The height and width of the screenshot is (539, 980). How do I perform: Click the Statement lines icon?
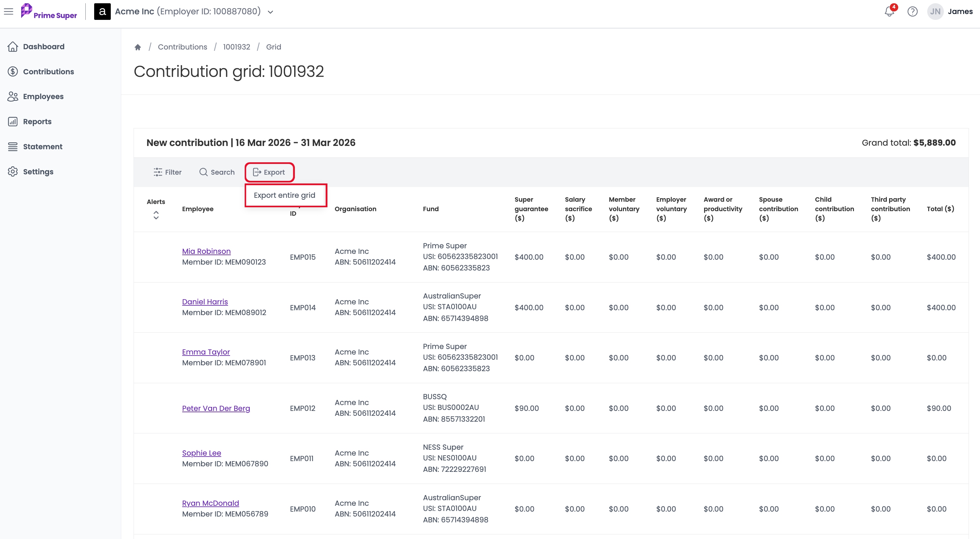(x=13, y=147)
